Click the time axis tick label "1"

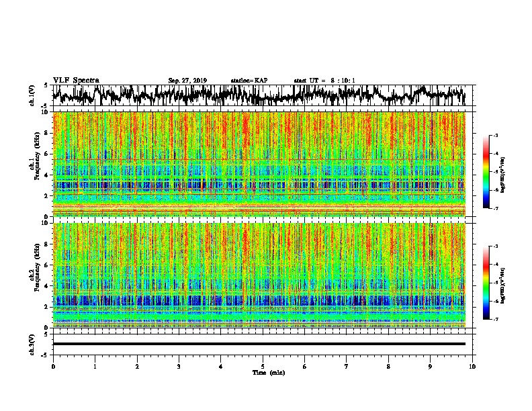[x=95, y=367]
